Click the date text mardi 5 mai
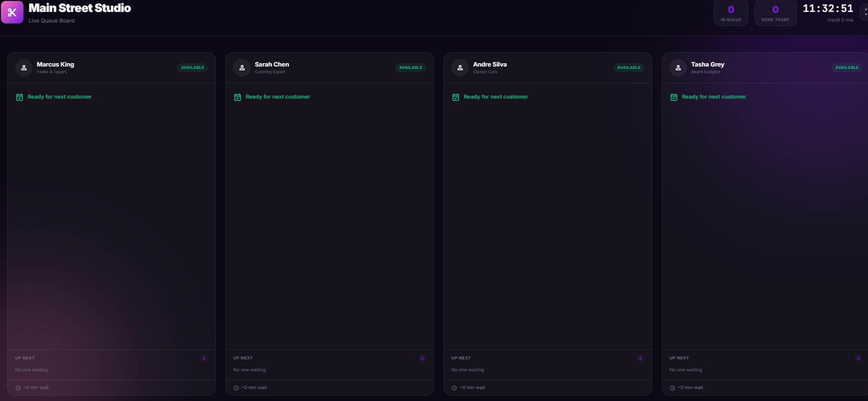This screenshot has width=868, height=401. pyautogui.click(x=840, y=20)
